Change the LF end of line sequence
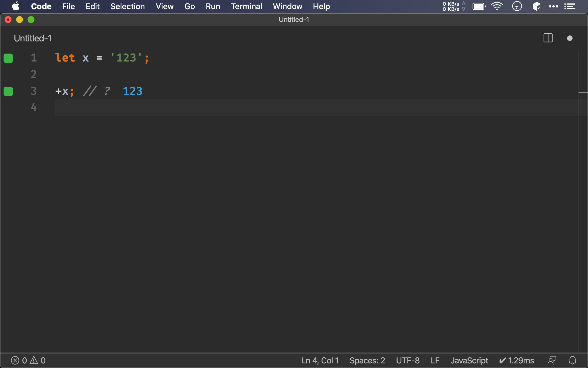This screenshot has width=588, height=368. pos(435,360)
